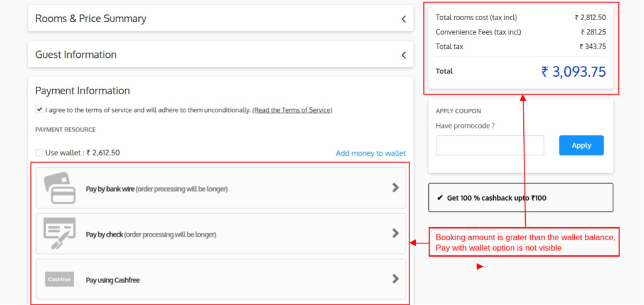Follow the Add money to wallet link

(370, 153)
